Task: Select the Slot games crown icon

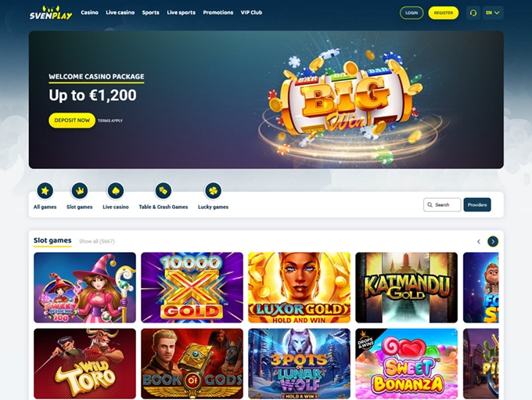Action: pos(80,190)
